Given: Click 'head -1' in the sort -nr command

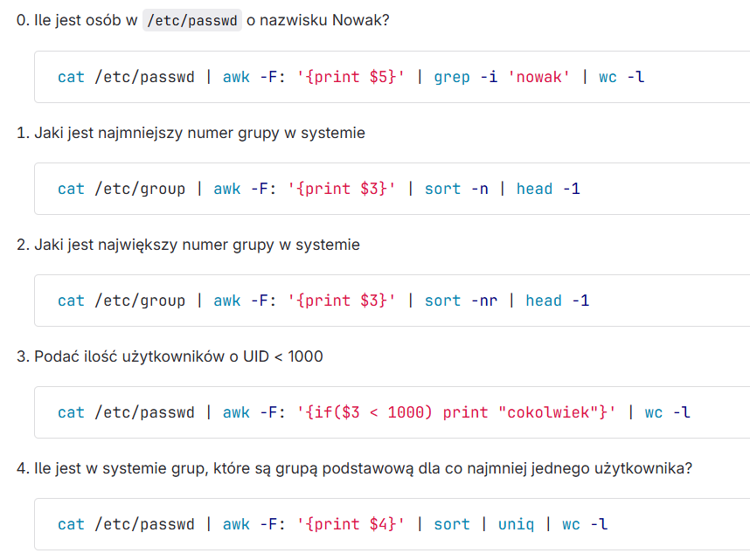Looking at the screenshot, I should pos(557,301).
